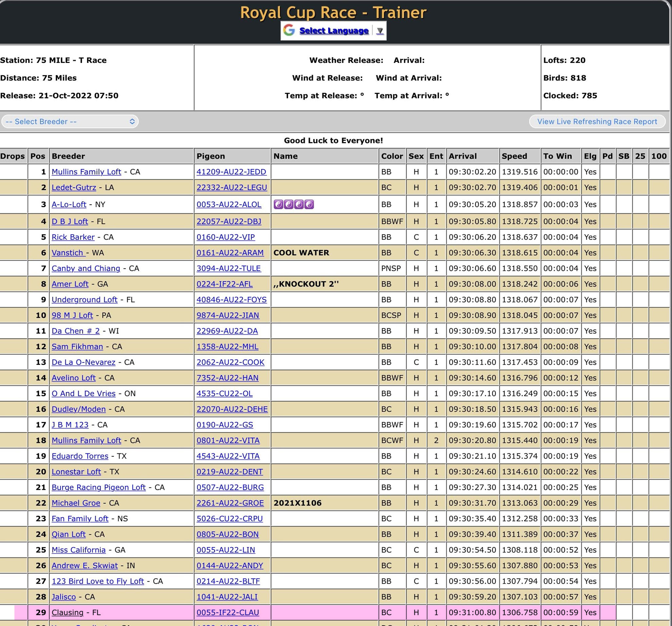
Task: Click the KNOCKOUT 2 name cell
Action: [325, 284]
